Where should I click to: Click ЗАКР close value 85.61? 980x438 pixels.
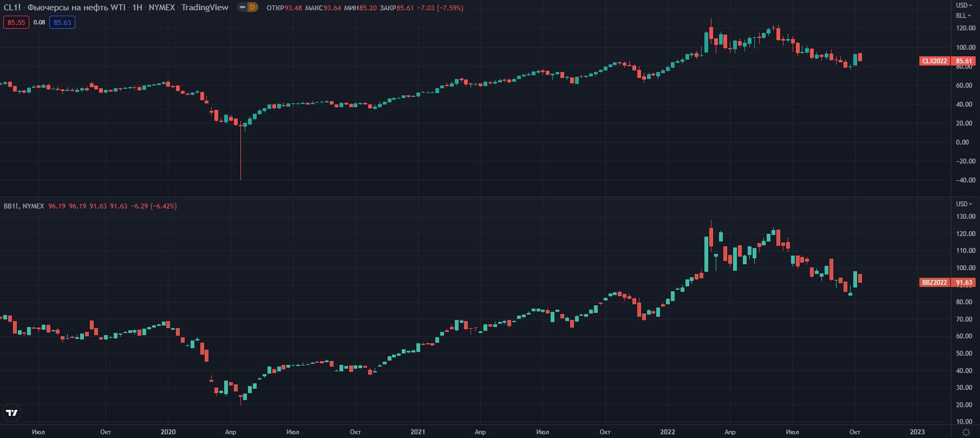(x=405, y=8)
